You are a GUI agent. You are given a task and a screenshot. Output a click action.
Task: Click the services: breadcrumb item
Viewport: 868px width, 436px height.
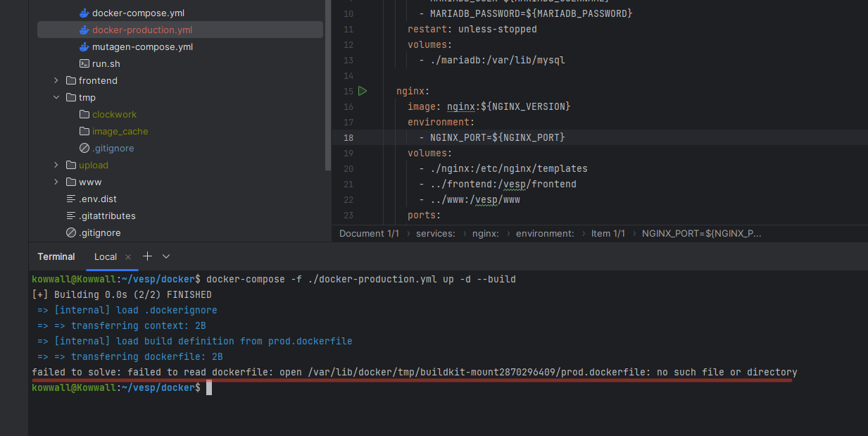(435, 233)
